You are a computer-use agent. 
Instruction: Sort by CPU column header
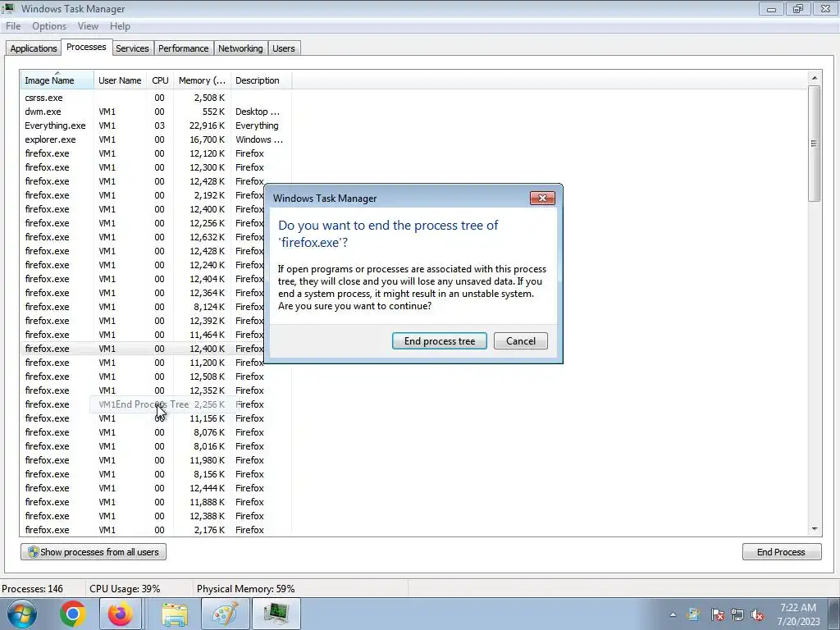point(160,80)
